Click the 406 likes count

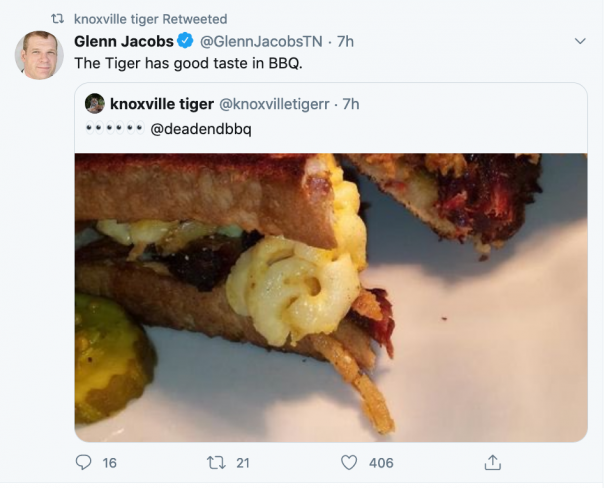(381, 463)
